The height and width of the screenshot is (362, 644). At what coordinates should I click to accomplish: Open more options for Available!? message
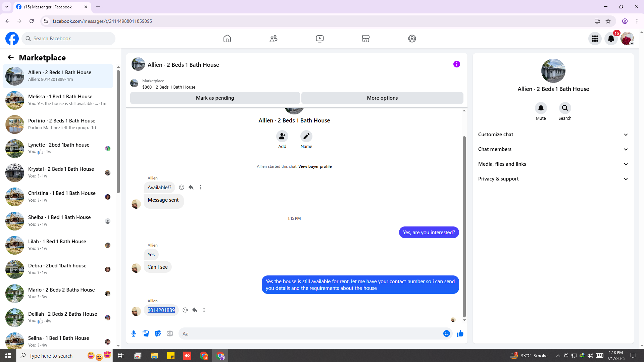200,187
